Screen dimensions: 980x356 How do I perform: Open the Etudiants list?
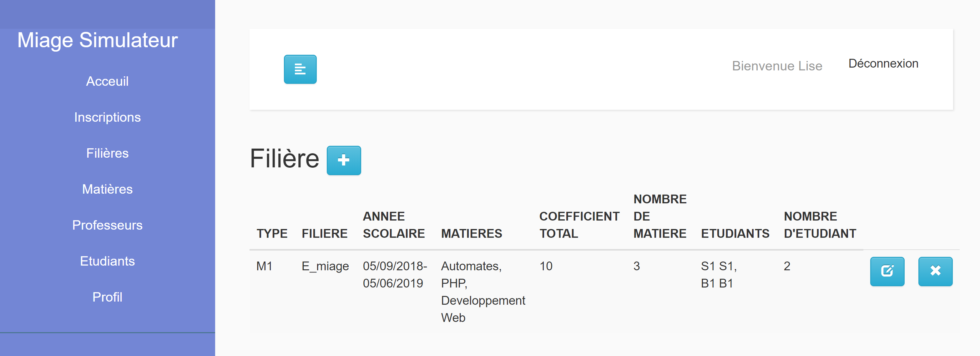[107, 261]
